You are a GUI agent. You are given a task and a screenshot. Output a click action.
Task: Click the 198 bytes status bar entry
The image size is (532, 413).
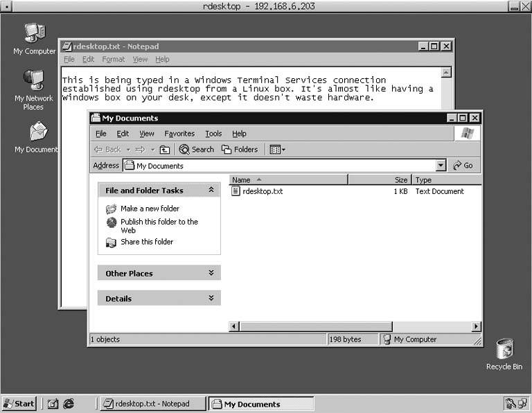pos(345,340)
